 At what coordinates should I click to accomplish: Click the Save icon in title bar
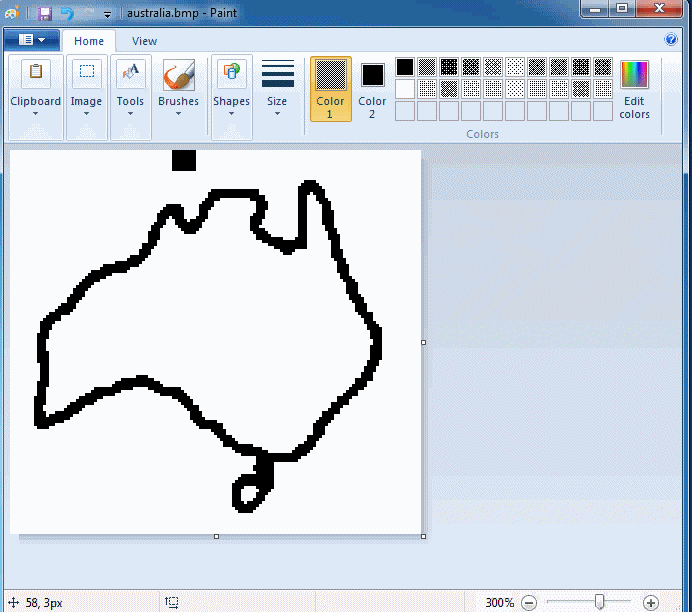45,13
